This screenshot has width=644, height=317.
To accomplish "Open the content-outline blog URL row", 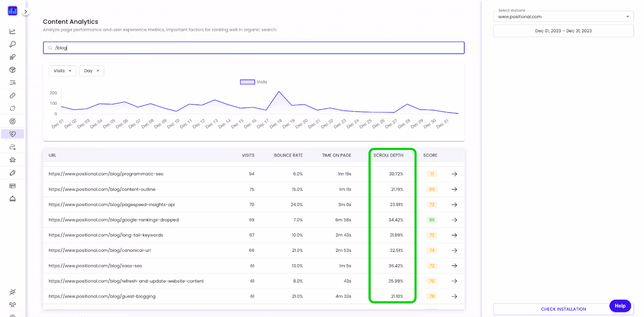I will click(102, 189).
